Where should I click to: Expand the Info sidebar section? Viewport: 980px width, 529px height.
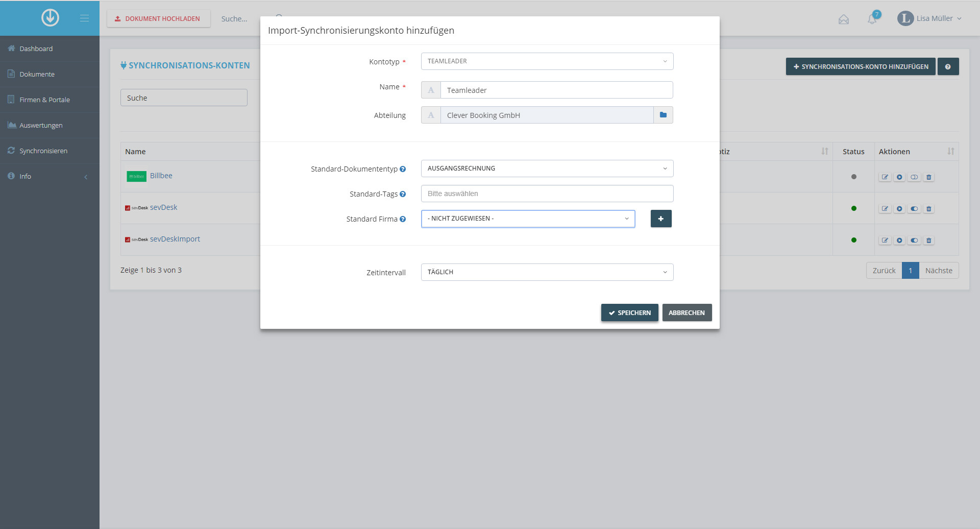tap(50, 176)
